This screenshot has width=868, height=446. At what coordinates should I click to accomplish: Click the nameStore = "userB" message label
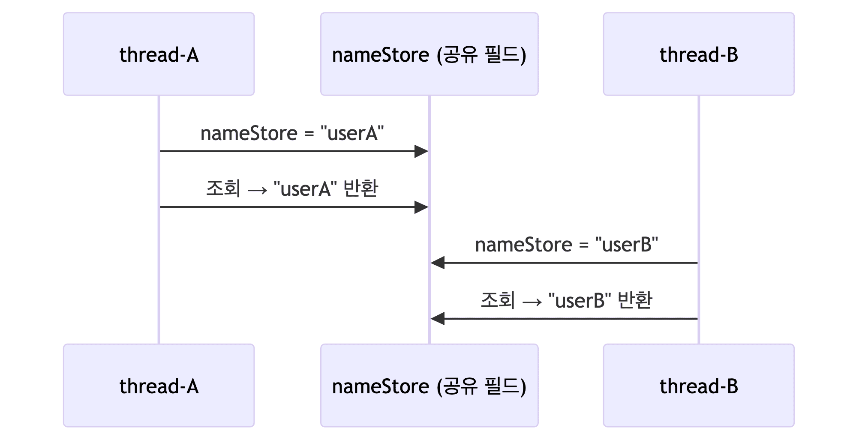click(566, 245)
